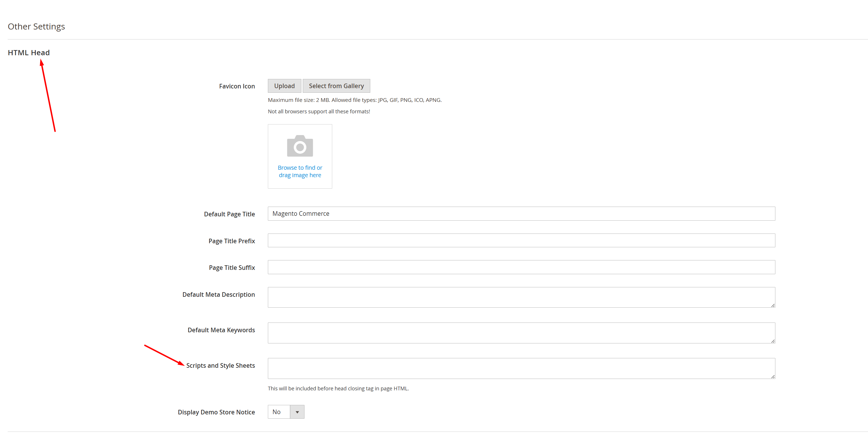Click the camera icon in the image dropzone
Screen dimensions: 868x441
coord(300,146)
